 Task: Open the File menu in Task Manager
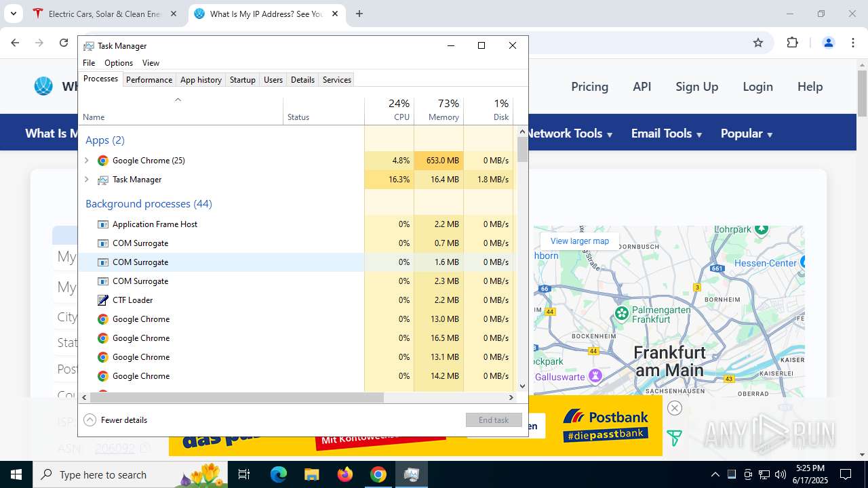(x=89, y=63)
